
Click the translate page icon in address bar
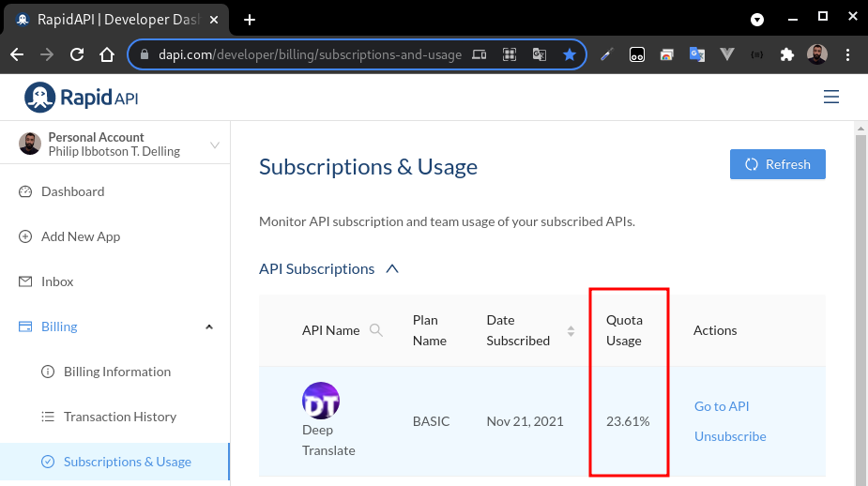(540, 54)
